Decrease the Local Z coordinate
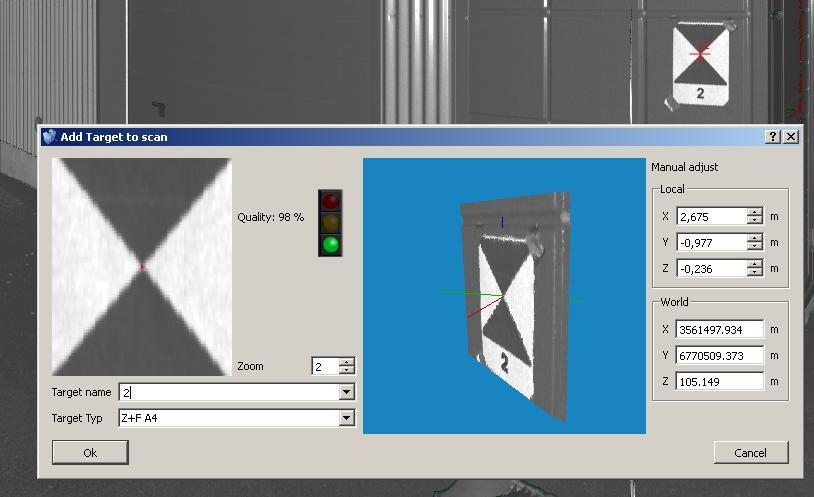This screenshot has width=814, height=497. tap(755, 272)
